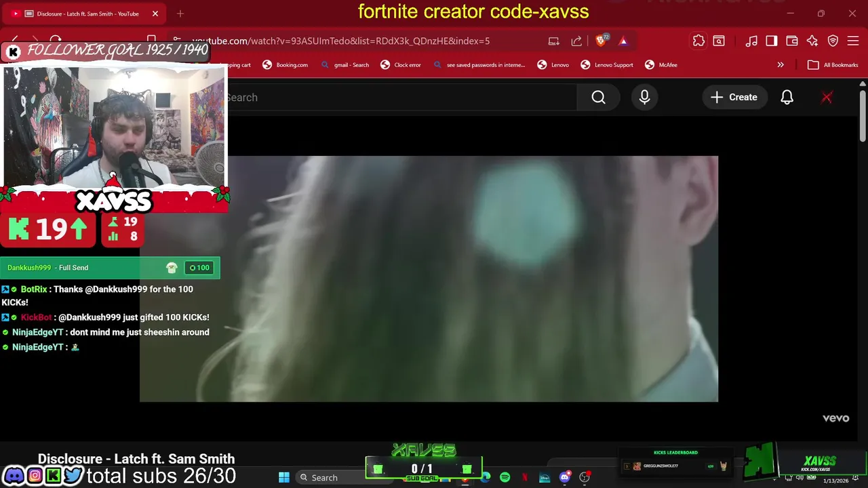Open the Leo AI sparkle icon
This screenshot has height=488, width=868.
coord(812,41)
